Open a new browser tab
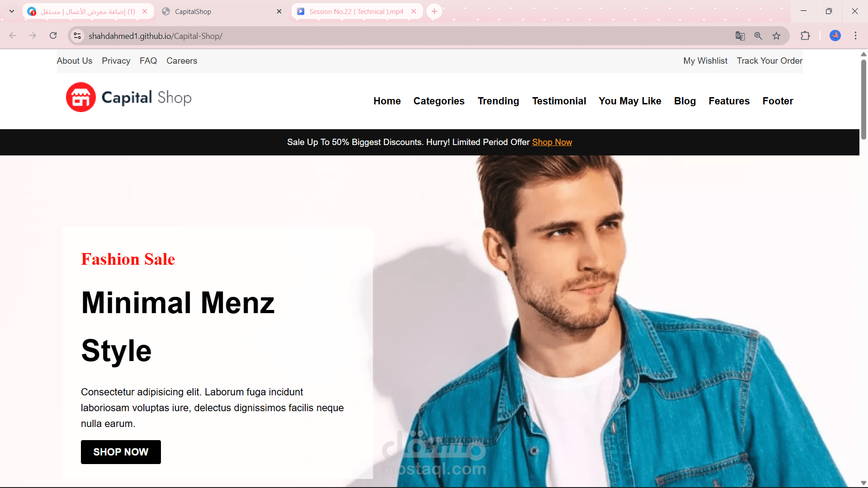Screen dimensions: 868x488 click(x=434, y=11)
